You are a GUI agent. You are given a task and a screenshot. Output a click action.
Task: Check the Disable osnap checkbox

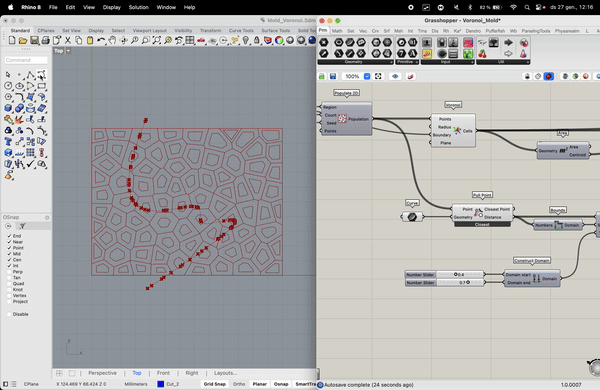click(x=9, y=314)
